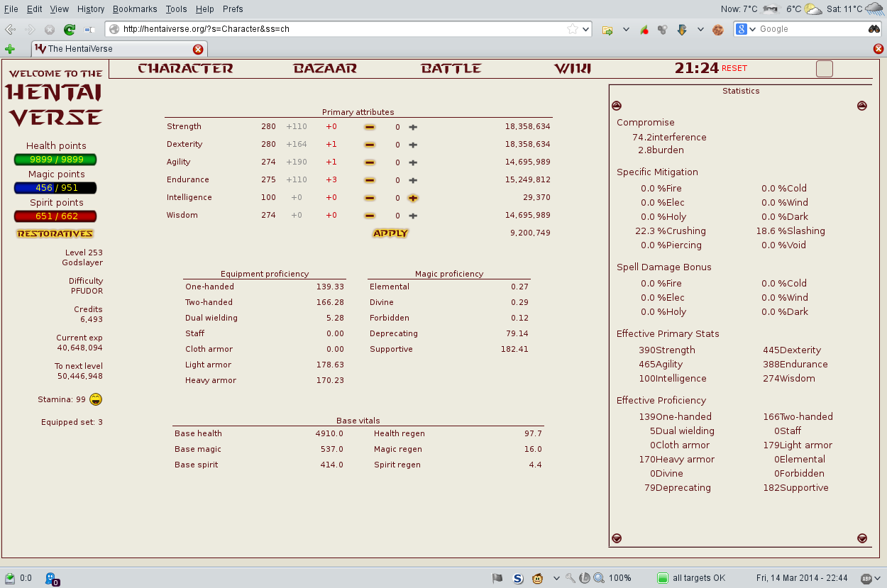The height and width of the screenshot is (588, 887).
Task: Click the browser stop loading icon
Action: pos(50,30)
